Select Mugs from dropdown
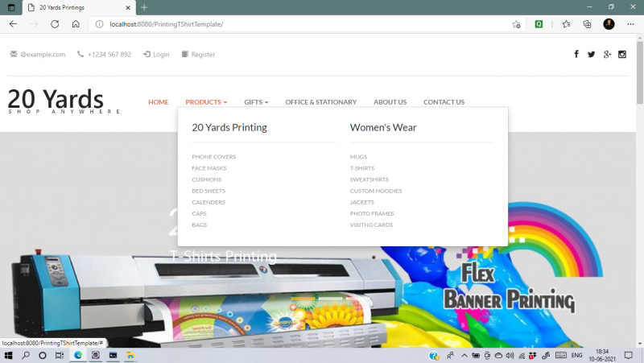Image resolution: width=644 pixels, height=363 pixels. click(x=358, y=156)
